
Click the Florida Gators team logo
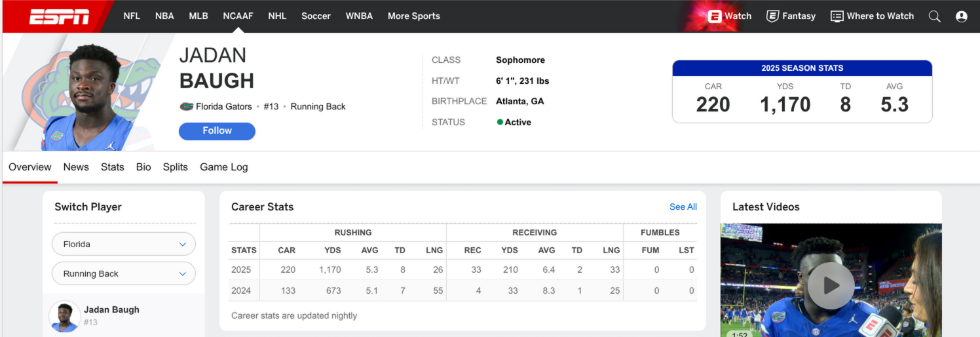click(x=186, y=106)
